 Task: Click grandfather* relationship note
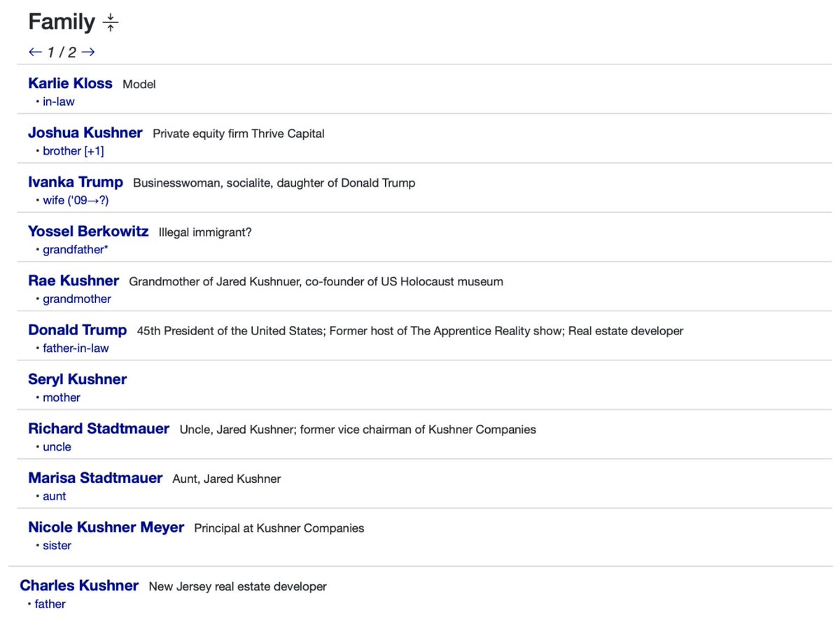pos(75,250)
